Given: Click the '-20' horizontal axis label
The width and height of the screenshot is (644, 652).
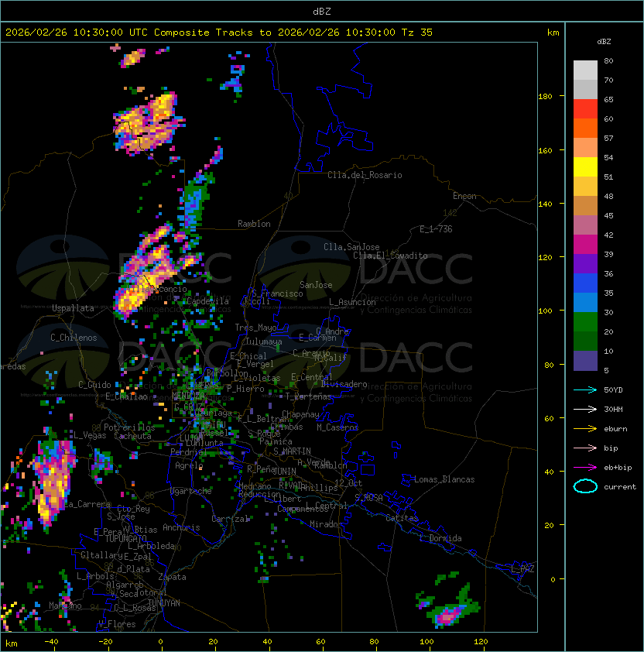Looking at the screenshot, I should click(x=105, y=642).
